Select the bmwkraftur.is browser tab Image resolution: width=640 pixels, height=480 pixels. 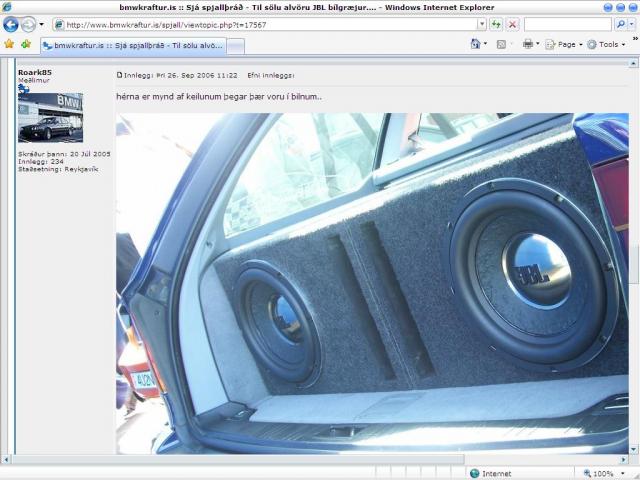click(133, 46)
